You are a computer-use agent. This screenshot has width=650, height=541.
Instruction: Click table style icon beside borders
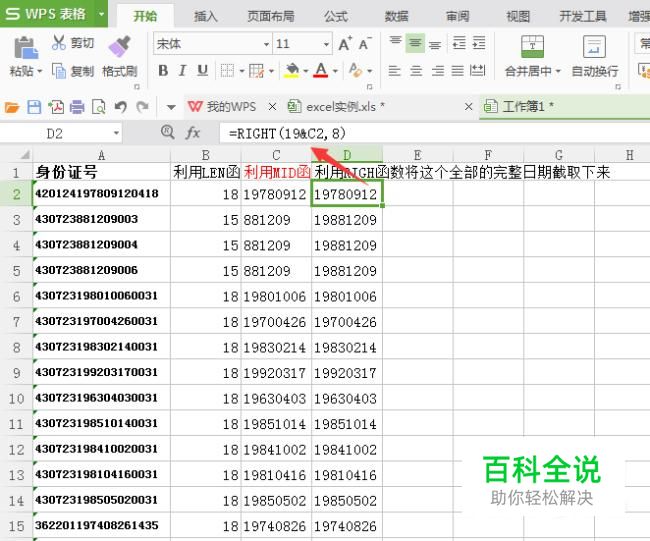click(257, 71)
